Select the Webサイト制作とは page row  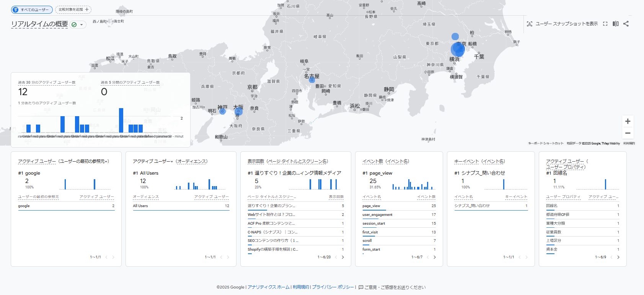pos(296,214)
